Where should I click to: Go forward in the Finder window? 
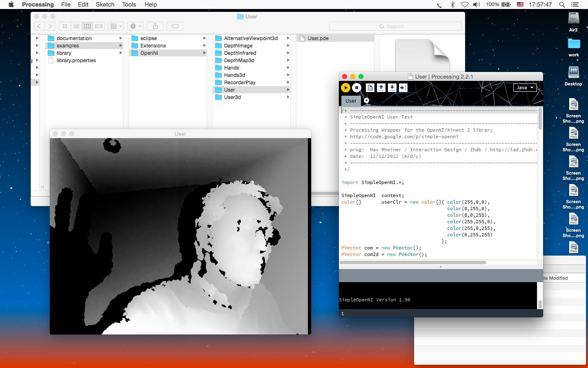click(x=50, y=26)
